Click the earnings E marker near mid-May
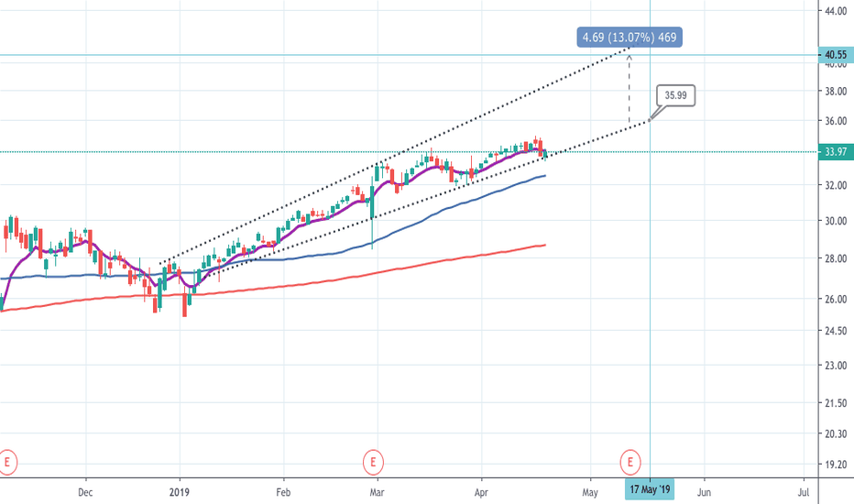The height and width of the screenshot is (504, 854). click(x=630, y=462)
